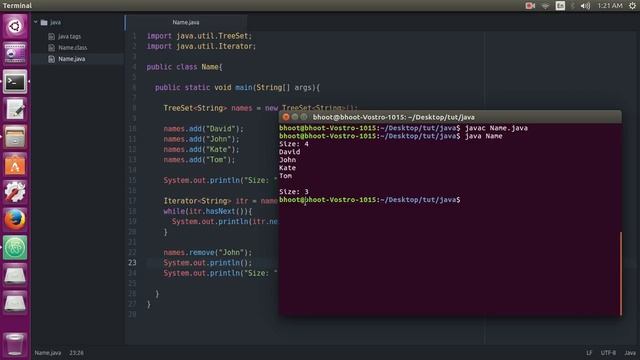Click the 1:21 AM clock
The width and height of the screenshot is (640, 360).
[x=610, y=6]
